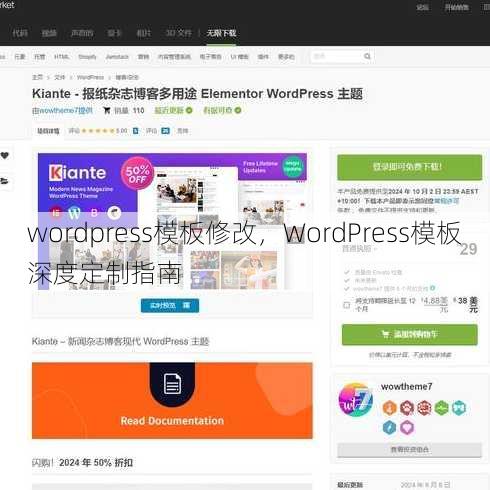
Task: Click the 文件 breadcrumb link
Action: click(60, 77)
